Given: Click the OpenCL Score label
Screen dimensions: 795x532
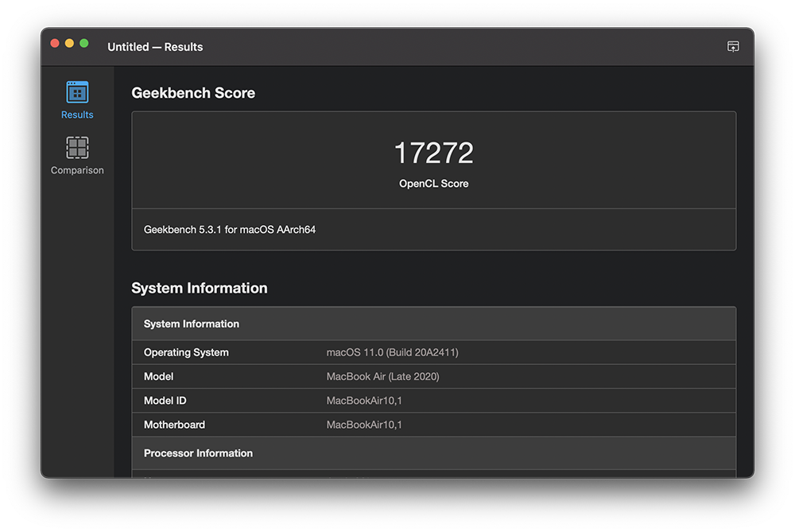Looking at the screenshot, I should pos(433,184).
